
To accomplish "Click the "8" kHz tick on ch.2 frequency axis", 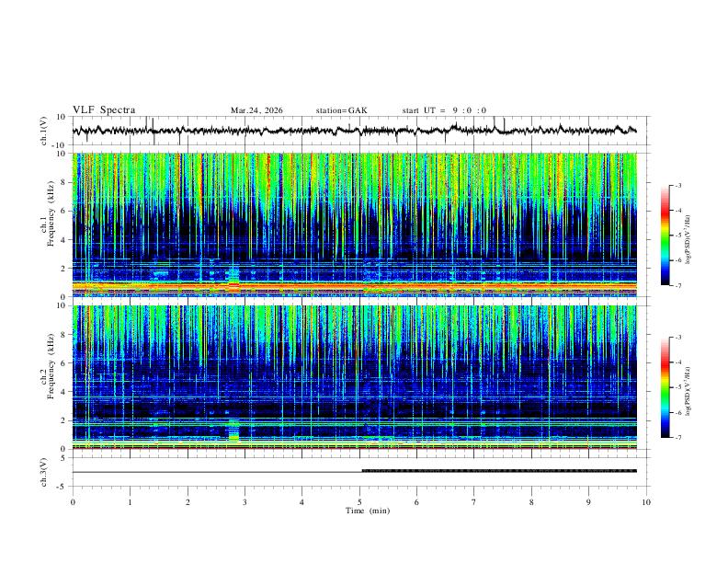I will coord(63,335).
